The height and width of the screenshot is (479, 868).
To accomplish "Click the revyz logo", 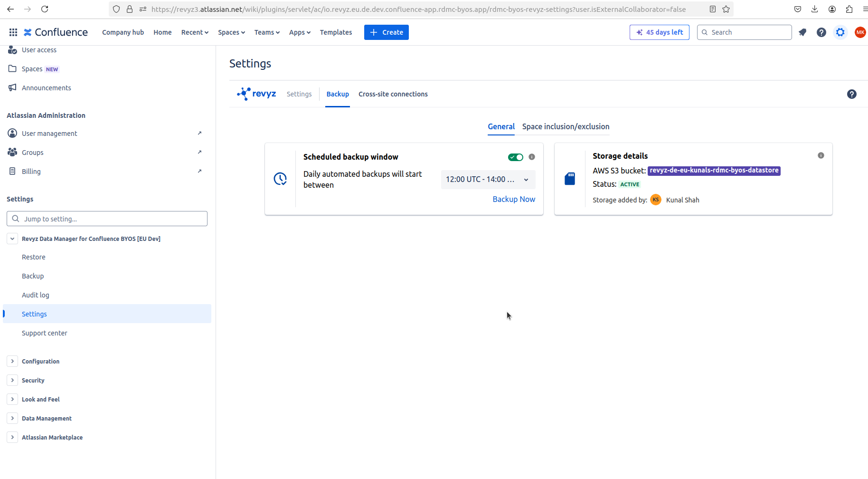I will 256,94.
